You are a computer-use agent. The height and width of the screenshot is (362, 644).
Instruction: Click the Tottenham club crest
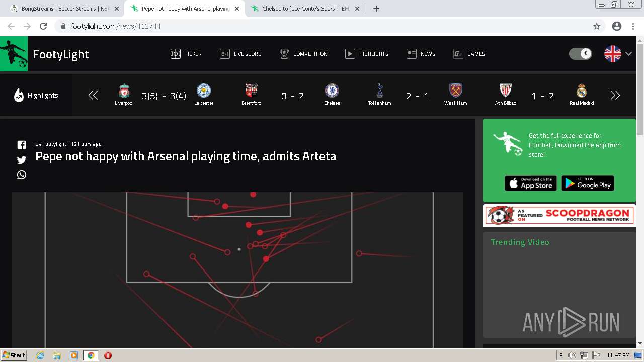point(379,91)
